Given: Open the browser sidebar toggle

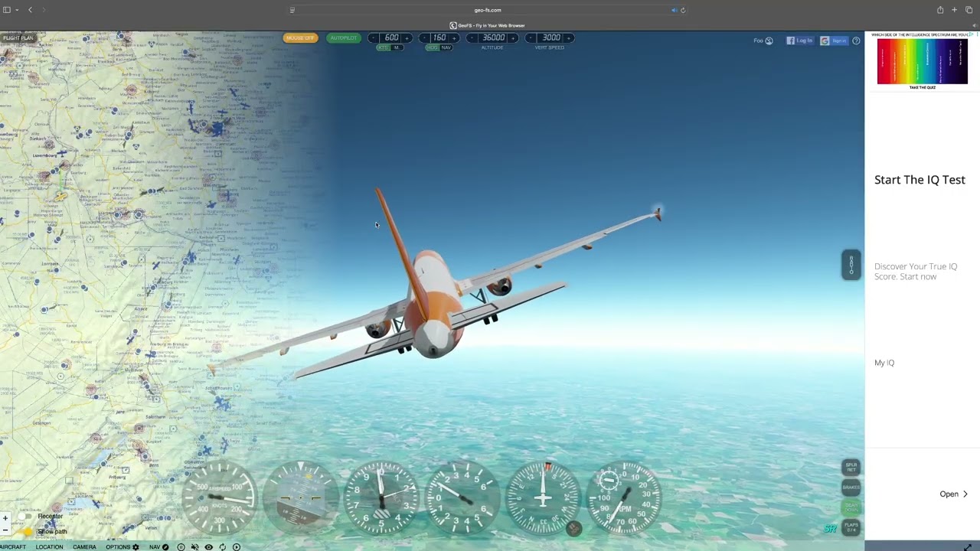Looking at the screenshot, I should (x=7, y=10).
